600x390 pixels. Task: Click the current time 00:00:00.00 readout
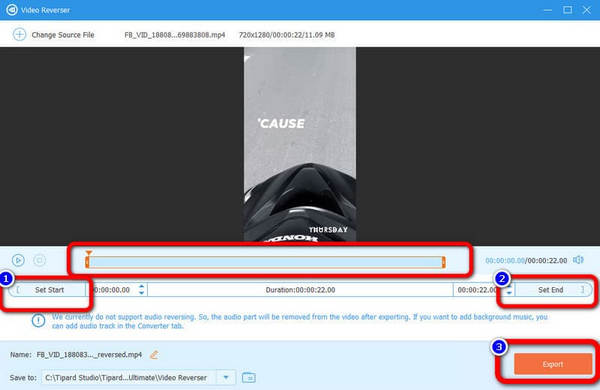pyautogui.click(x=505, y=261)
